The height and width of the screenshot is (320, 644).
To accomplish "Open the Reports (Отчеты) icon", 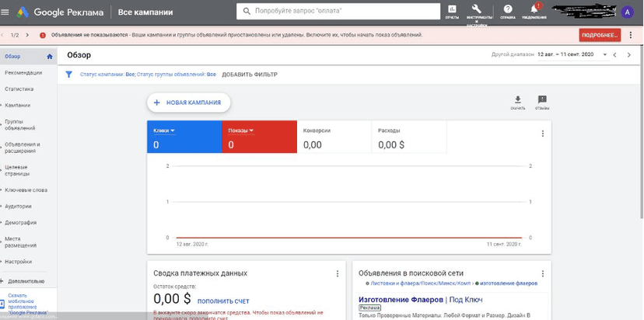I will [452, 11].
